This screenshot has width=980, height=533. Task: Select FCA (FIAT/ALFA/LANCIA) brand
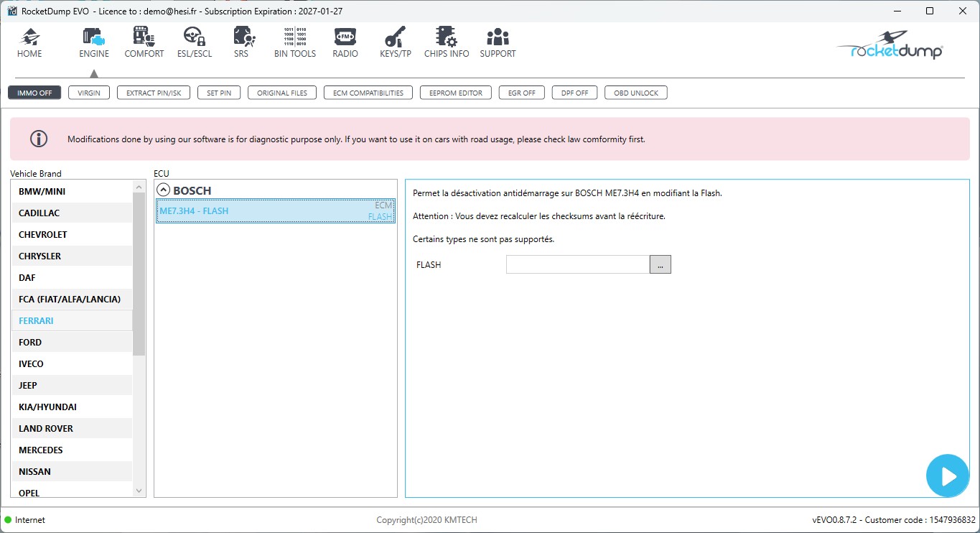pos(72,299)
